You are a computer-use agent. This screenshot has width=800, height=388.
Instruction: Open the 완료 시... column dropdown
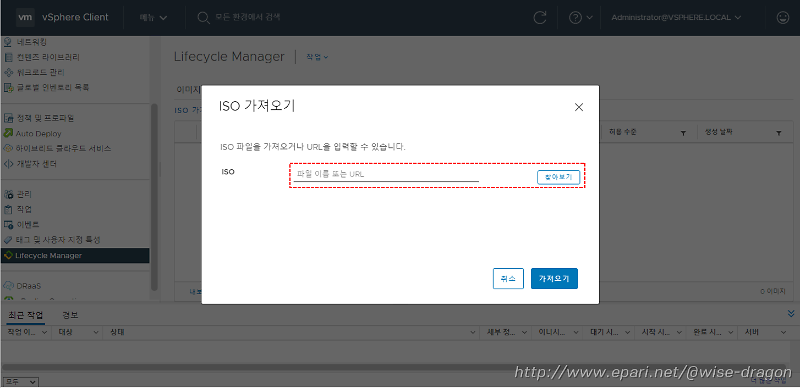point(732,332)
